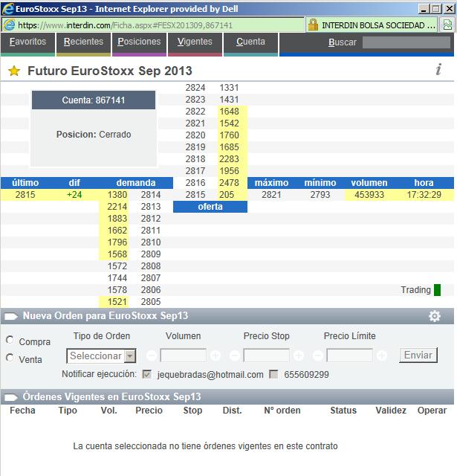The image size is (457, 476).
Task: Click offer price 2815 in order book
Action: point(195,195)
